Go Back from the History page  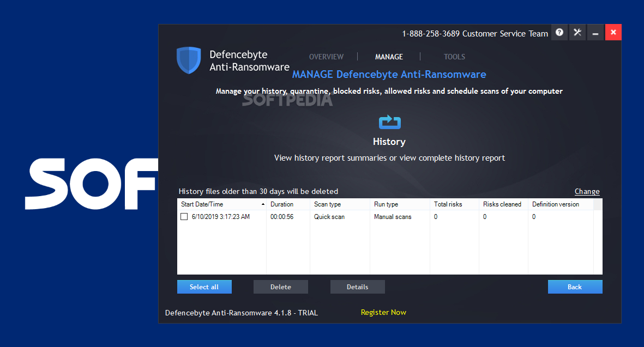coord(575,287)
